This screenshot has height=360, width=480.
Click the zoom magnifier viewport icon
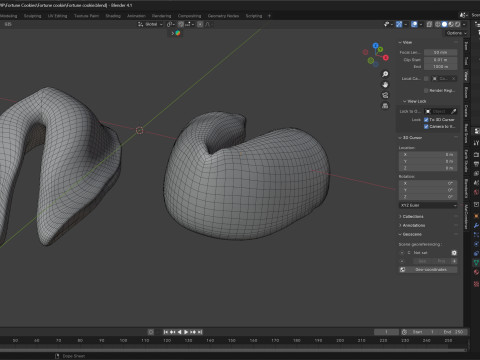coord(385,74)
